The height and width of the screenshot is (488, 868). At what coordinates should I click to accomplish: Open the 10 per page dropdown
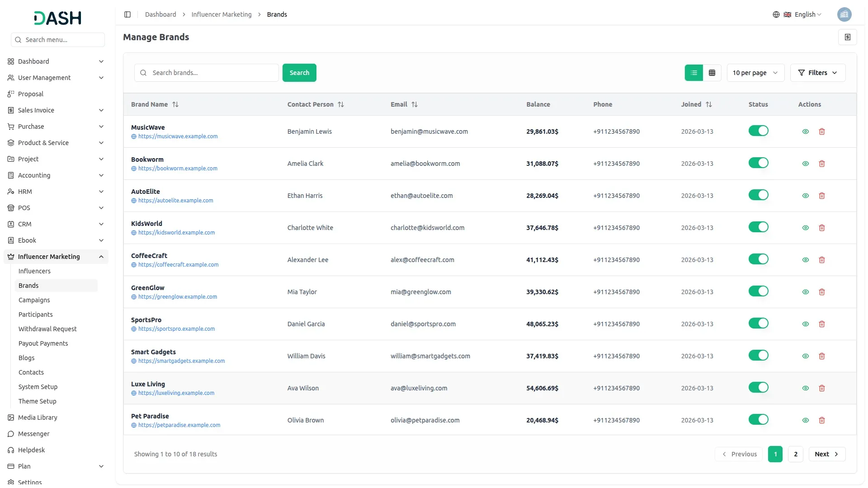[x=755, y=73]
